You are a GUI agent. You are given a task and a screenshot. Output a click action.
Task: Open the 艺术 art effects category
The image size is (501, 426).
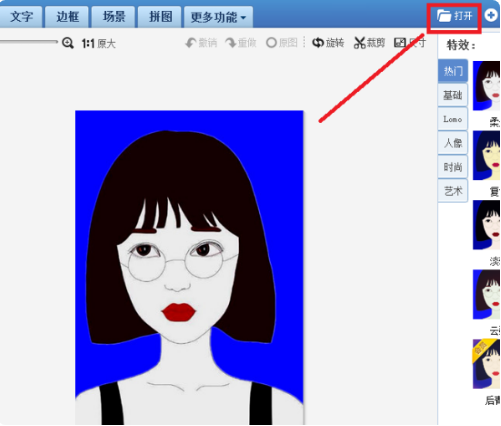tap(453, 191)
